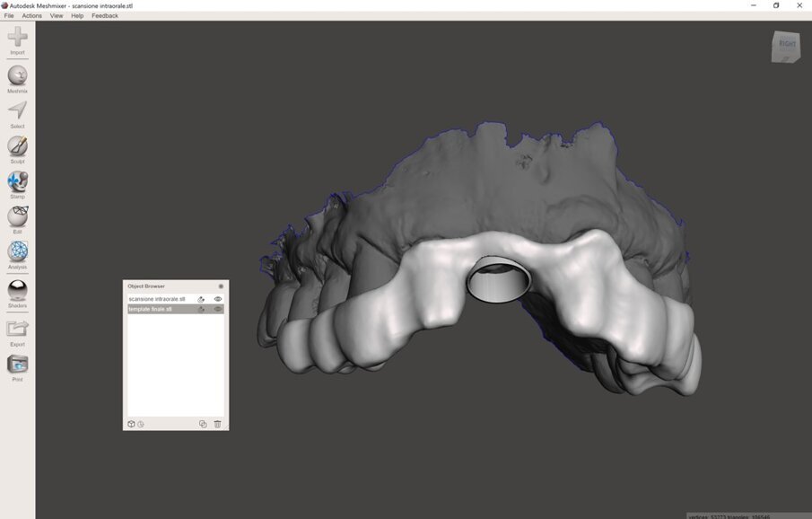Hide the scansione intraorale.stl object
The height and width of the screenshot is (519, 812).
[x=218, y=299]
